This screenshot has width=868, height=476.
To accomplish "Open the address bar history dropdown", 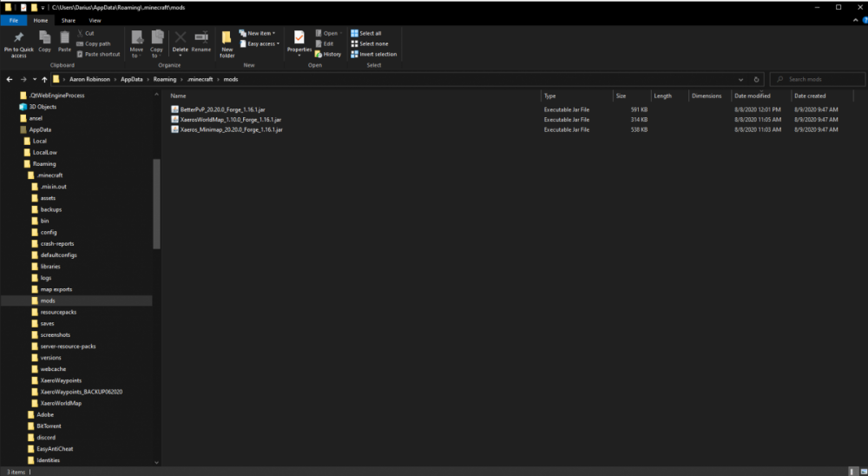I will tap(740, 79).
